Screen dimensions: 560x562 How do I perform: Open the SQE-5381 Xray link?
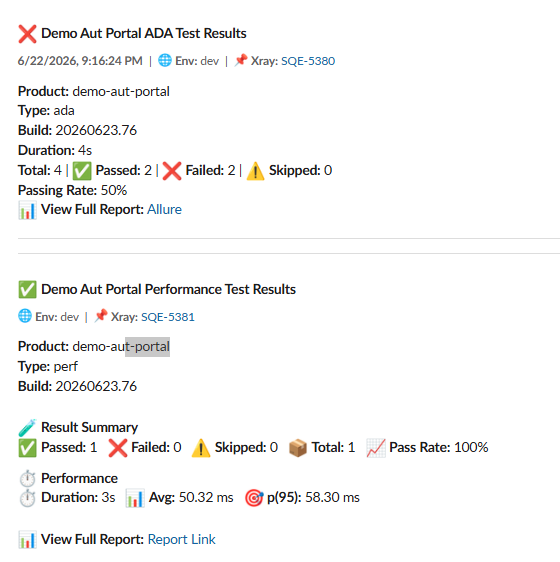[x=168, y=317]
